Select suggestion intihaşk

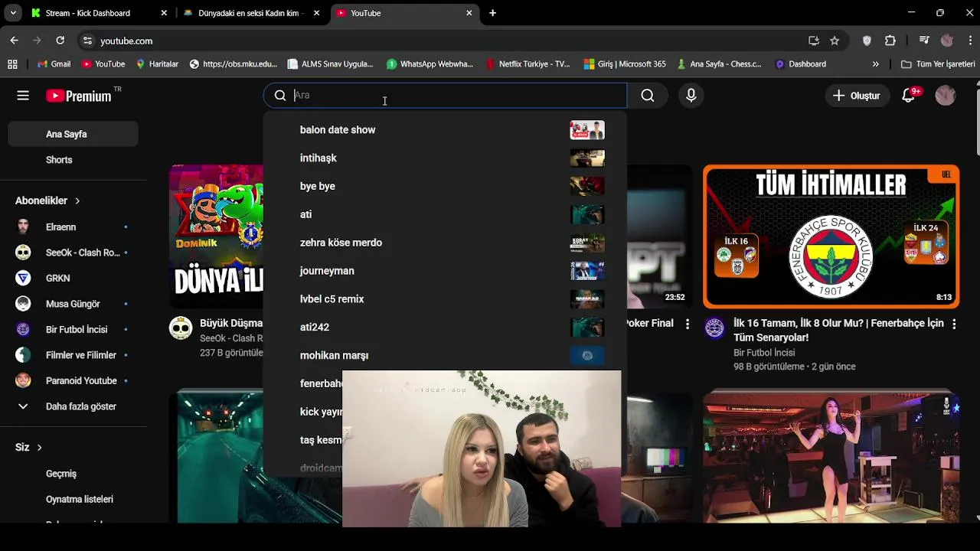(x=445, y=158)
